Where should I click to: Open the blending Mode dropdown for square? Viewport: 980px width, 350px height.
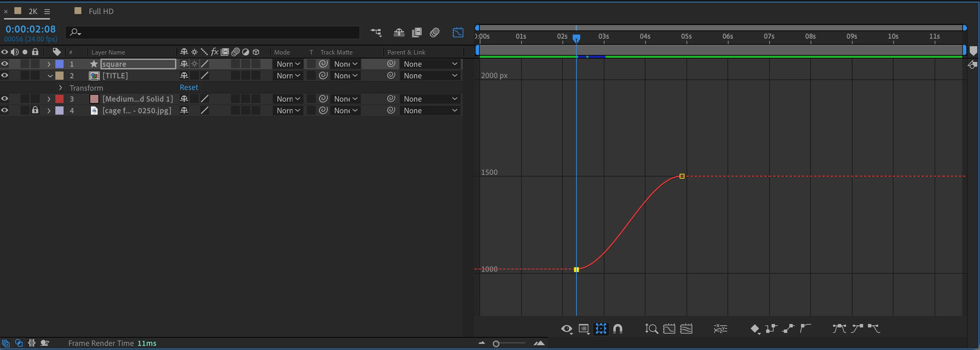[x=288, y=64]
